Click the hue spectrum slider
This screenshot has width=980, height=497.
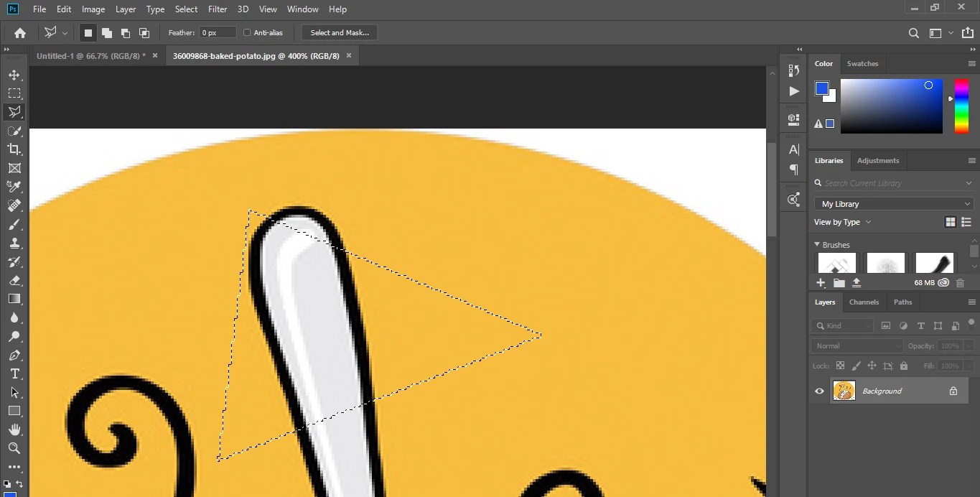961,106
